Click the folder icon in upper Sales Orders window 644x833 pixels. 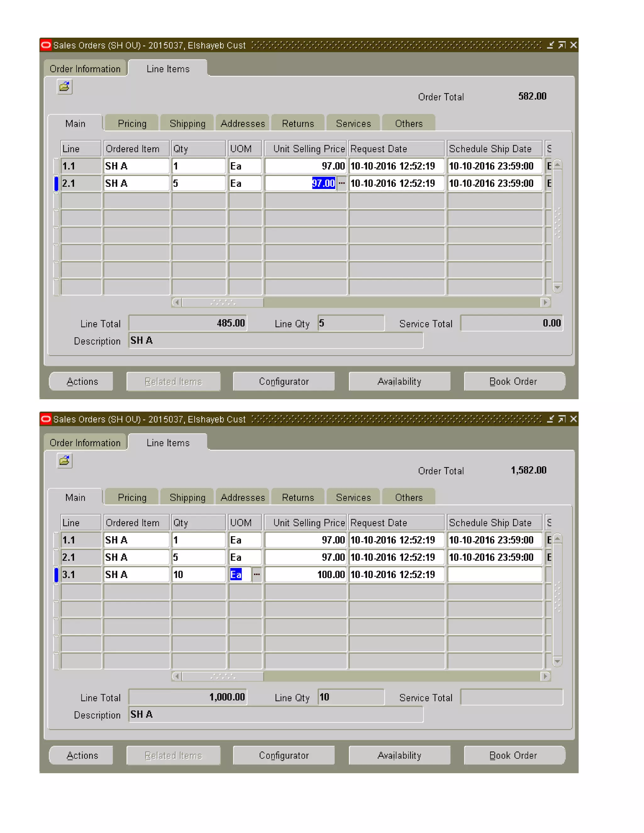click(64, 87)
